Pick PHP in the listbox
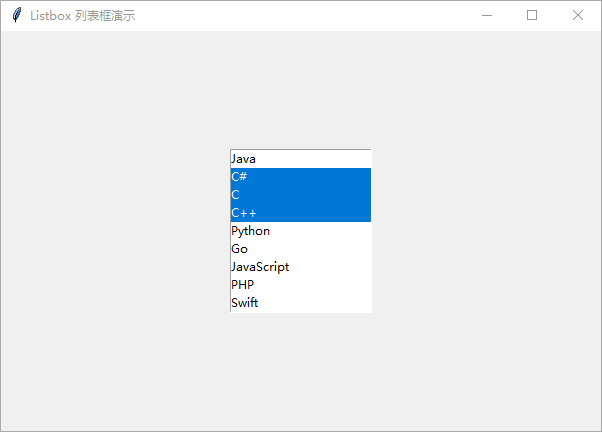This screenshot has height=432, width=602. click(301, 285)
